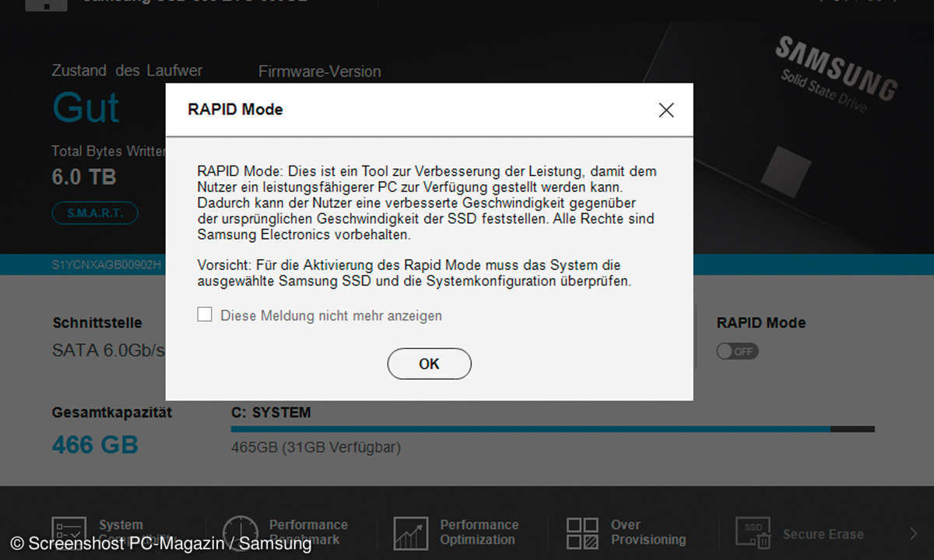Open Over Provisioning grid icon
Image resolution: width=934 pixels, height=560 pixels.
[582, 534]
